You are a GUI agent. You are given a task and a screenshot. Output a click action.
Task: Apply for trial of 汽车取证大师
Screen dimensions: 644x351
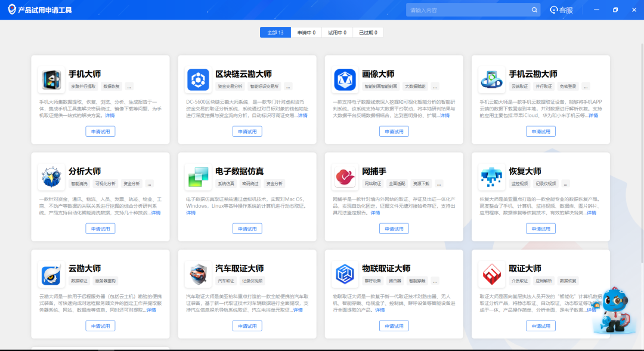247,326
